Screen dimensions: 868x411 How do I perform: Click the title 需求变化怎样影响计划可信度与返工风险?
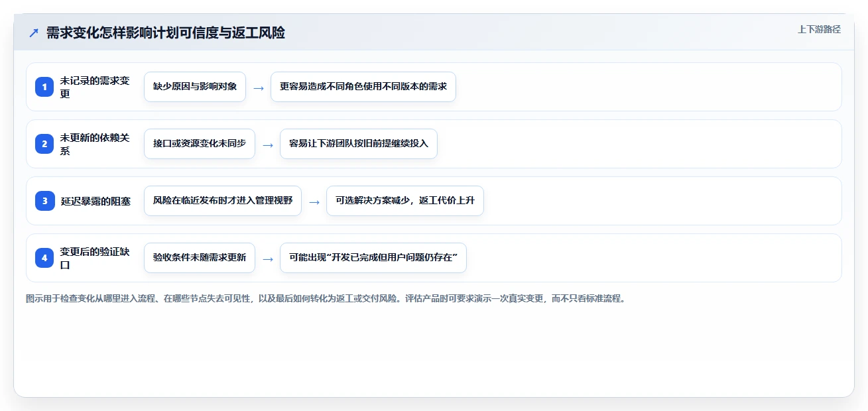click(x=165, y=32)
